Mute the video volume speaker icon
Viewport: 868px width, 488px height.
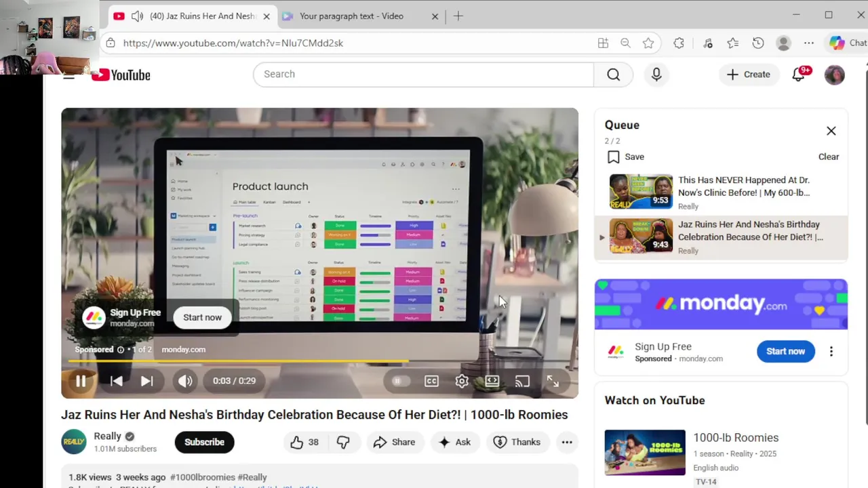pyautogui.click(x=185, y=381)
